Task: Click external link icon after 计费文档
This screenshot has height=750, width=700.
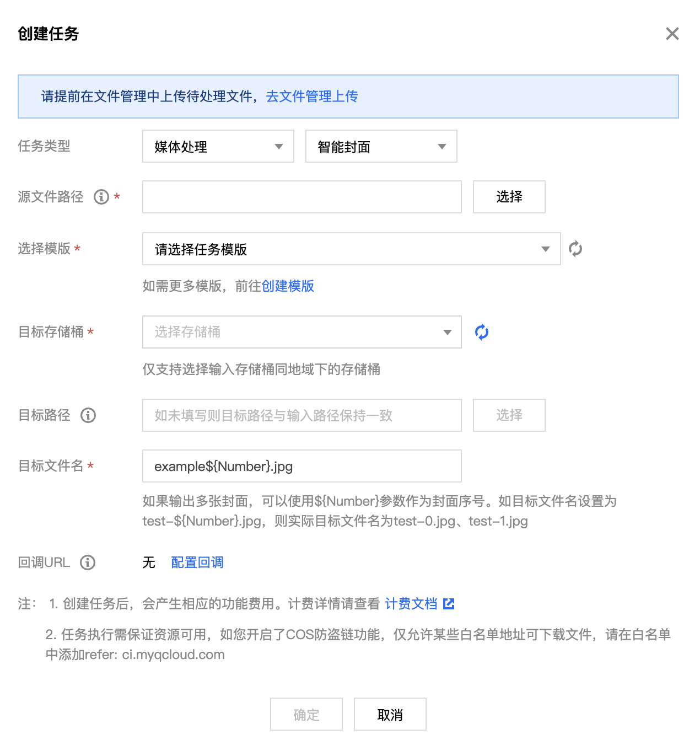Action: coord(449,604)
